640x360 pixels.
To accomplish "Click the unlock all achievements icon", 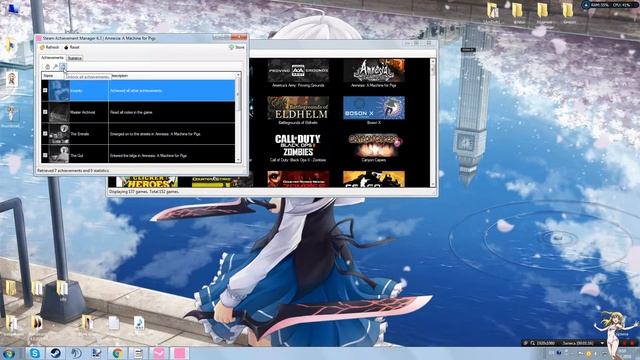I will point(62,66).
